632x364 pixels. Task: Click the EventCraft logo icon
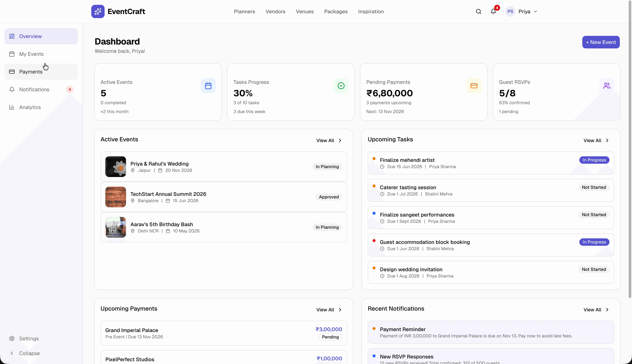[98, 11]
